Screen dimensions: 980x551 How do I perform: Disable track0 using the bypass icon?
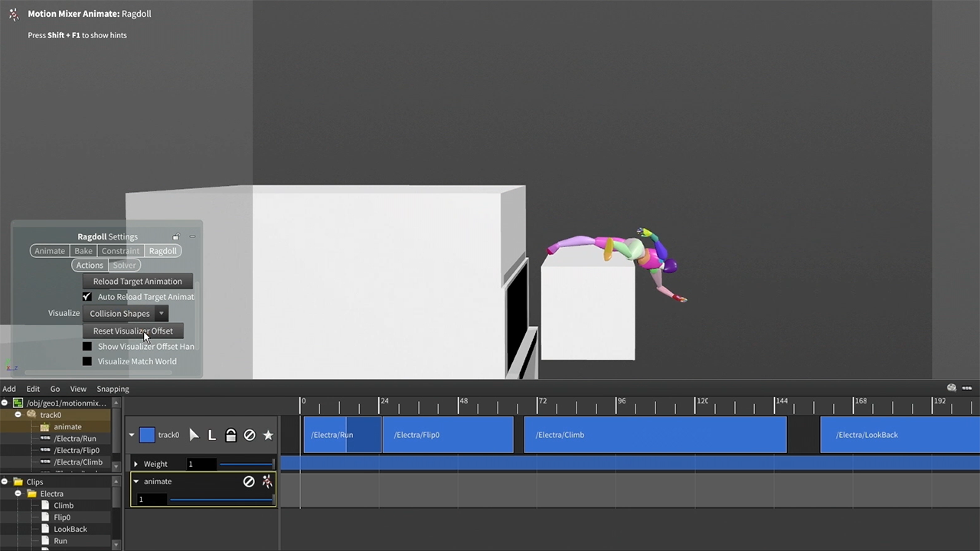[250, 435]
